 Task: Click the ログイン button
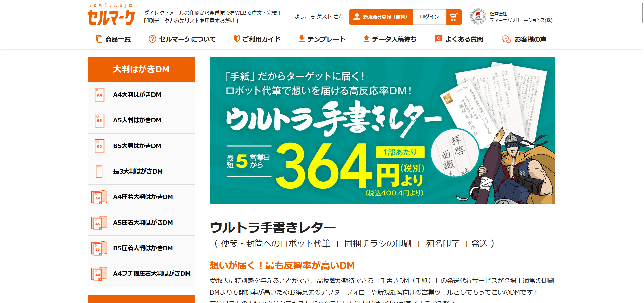pos(430,17)
